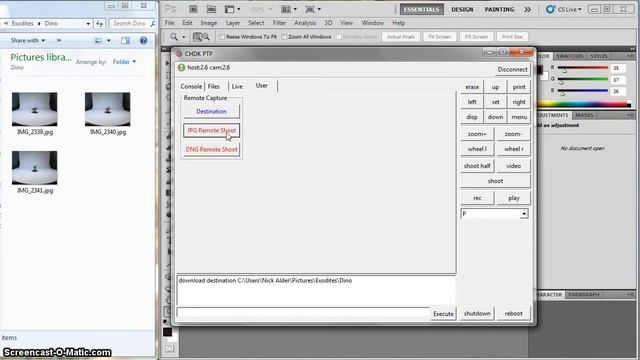Select the zoom in magnifier icon
The height and width of the screenshot is (360, 640).
coord(197,37)
